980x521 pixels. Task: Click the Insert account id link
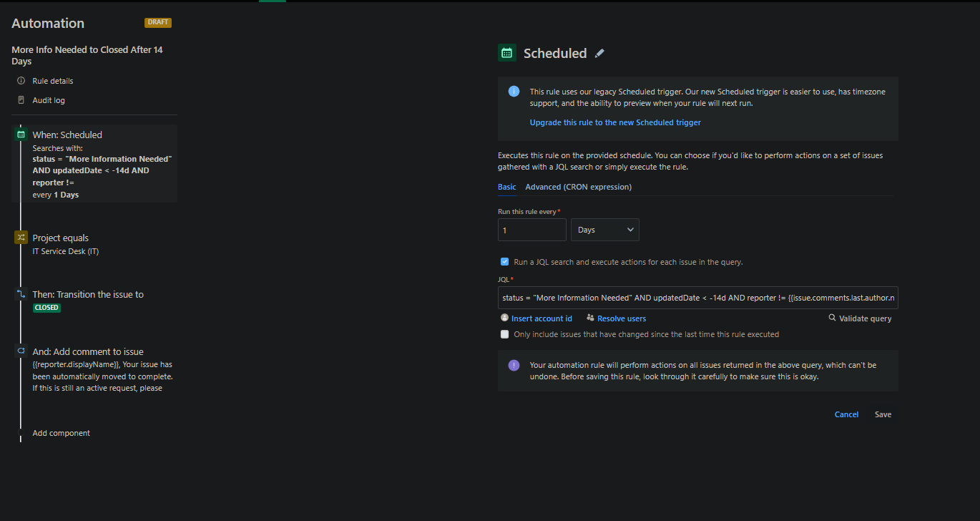(542, 318)
